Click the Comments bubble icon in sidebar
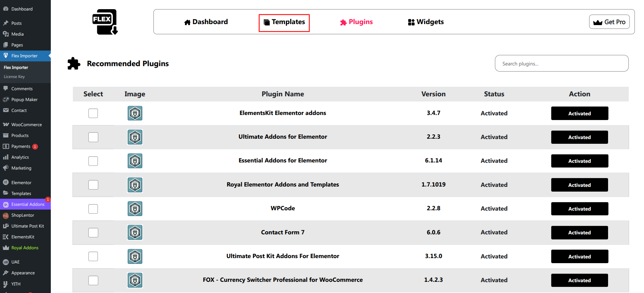Screen dimensions: 644x293 pos(6,89)
